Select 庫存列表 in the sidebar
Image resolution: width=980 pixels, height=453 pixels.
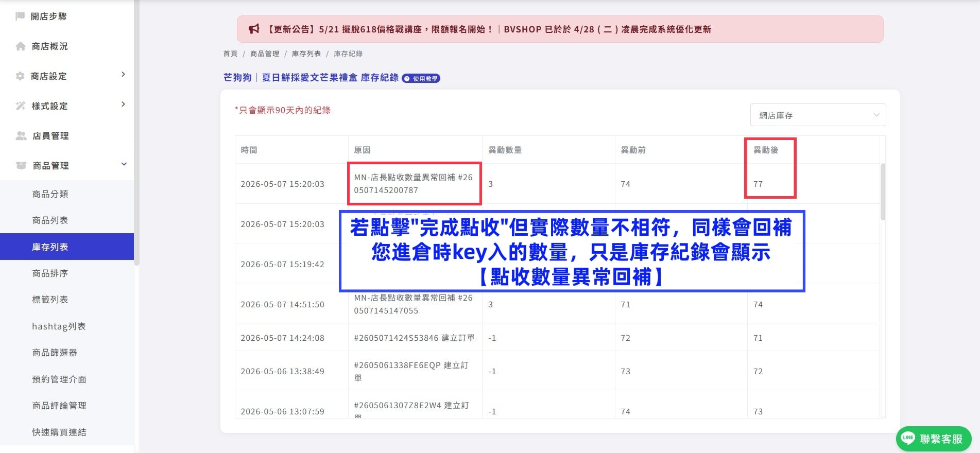[67, 247]
